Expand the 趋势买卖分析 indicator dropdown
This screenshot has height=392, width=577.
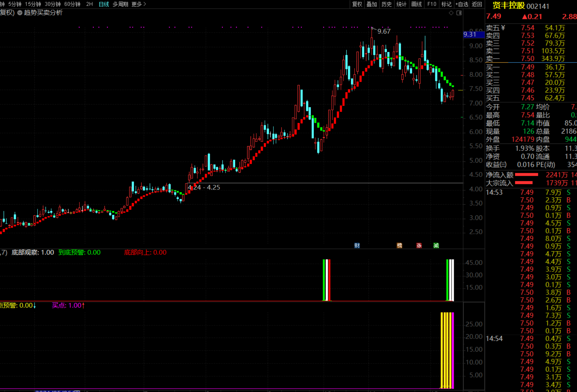pyautogui.click(x=20, y=13)
